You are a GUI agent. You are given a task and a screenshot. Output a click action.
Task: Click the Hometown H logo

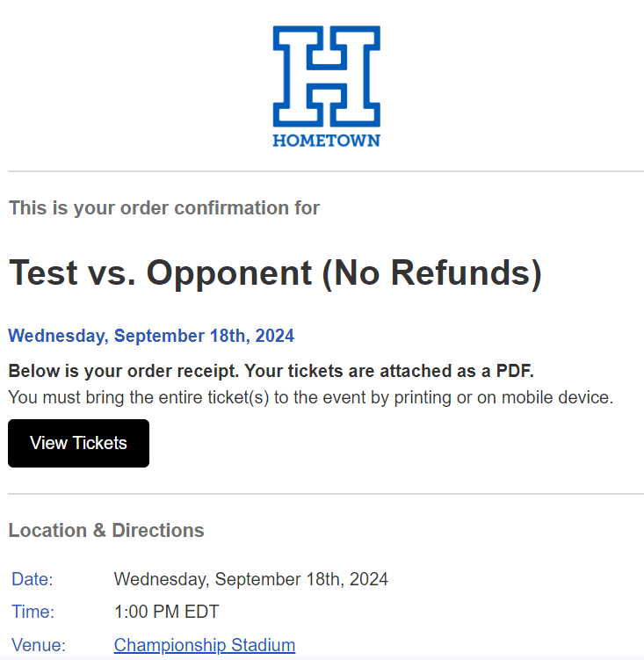326,76
